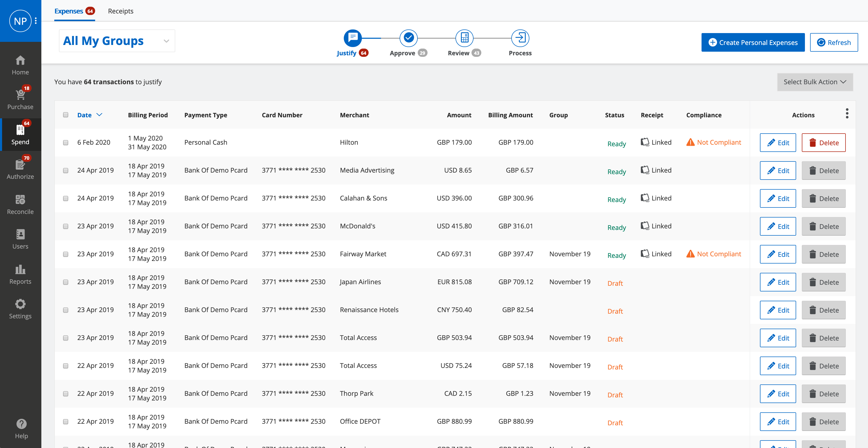
Task: Switch to the Receipts tab
Action: tap(120, 11)
